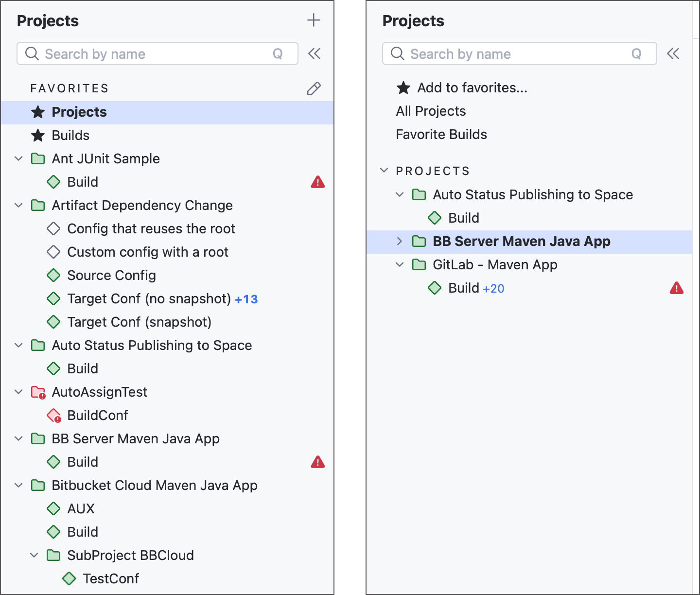Click the pencil icon to edit Favorites

click(314, 88)
